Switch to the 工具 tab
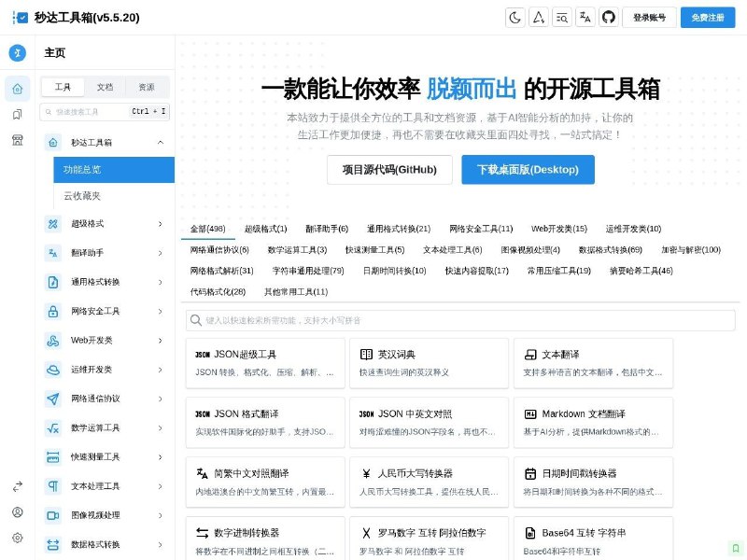This screenshot has width=747, height=560. [63, 87]
